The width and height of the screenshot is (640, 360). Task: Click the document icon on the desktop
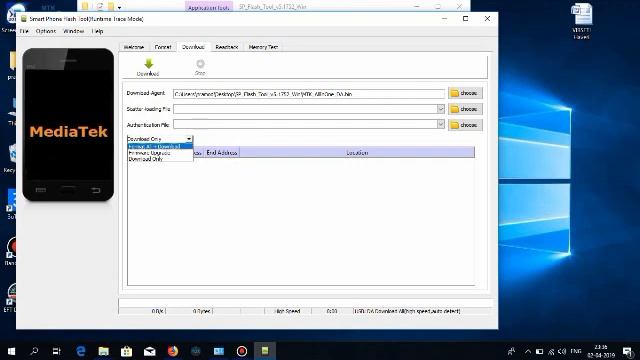pyautogui.click(x=582, y=21)
